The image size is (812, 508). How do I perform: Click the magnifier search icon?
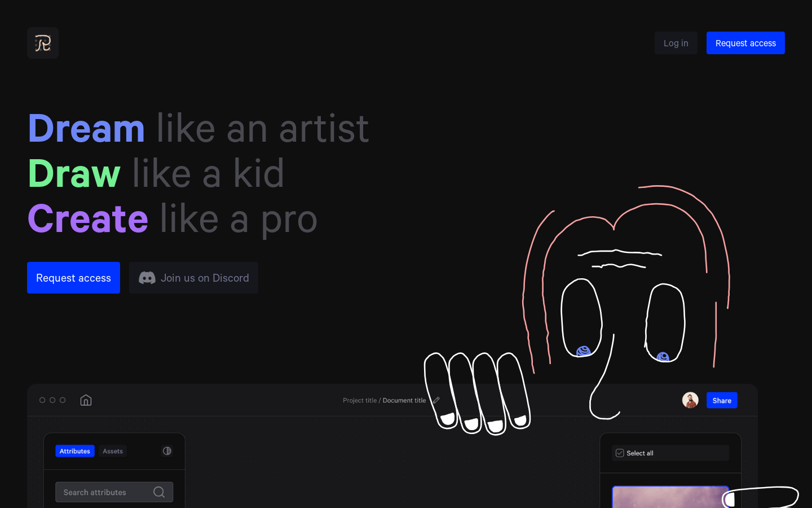click(x=159, y=492)
